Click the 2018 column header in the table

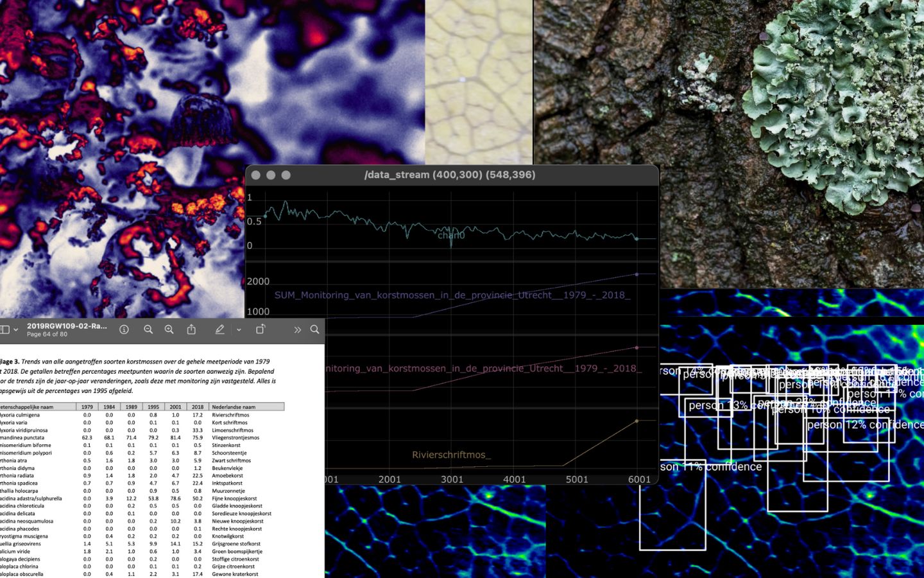coord(198,407)
